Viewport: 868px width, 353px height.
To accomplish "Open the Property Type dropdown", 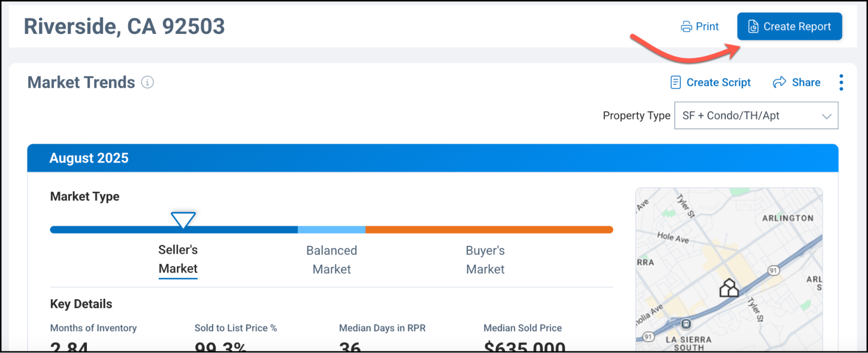I will pyautogui.click(x=755, y=115).
